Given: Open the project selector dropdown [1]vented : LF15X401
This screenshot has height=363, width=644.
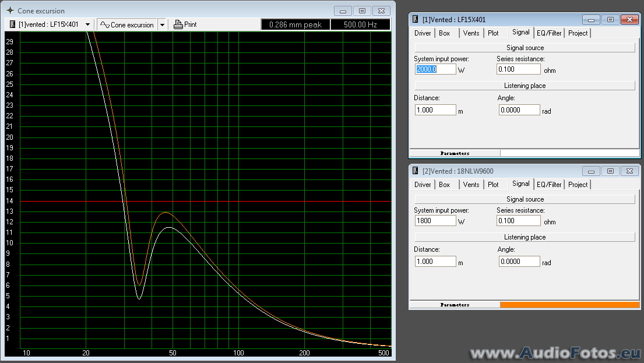Looking at the screenshot, I should (x=50, y=24).
